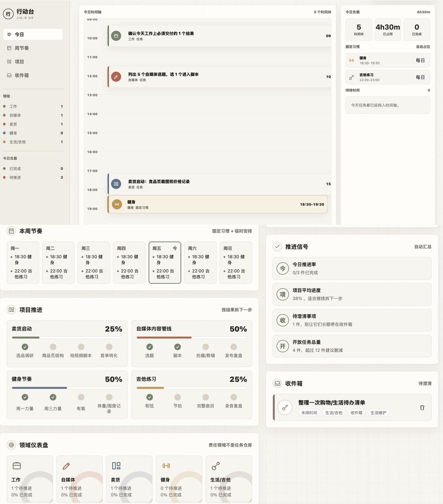Click the dumbbell icon on the 18:30-19:30 健身 timeline block
The image size is (443, 504).
[x=117, y=204]
